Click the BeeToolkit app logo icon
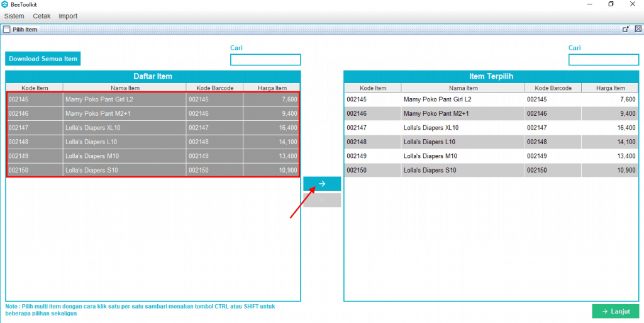 click(5, 4)
